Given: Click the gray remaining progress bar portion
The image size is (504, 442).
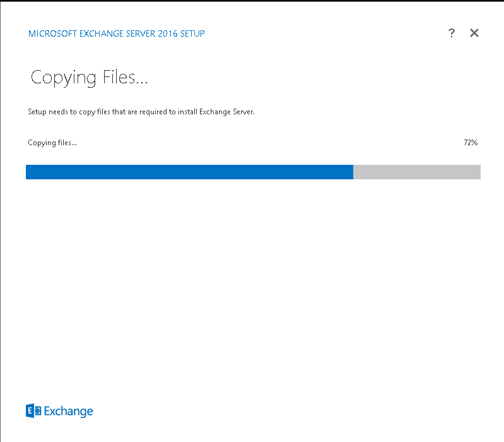Looking at the screenshot, I should pyautogui.click(x=417, y=172).
